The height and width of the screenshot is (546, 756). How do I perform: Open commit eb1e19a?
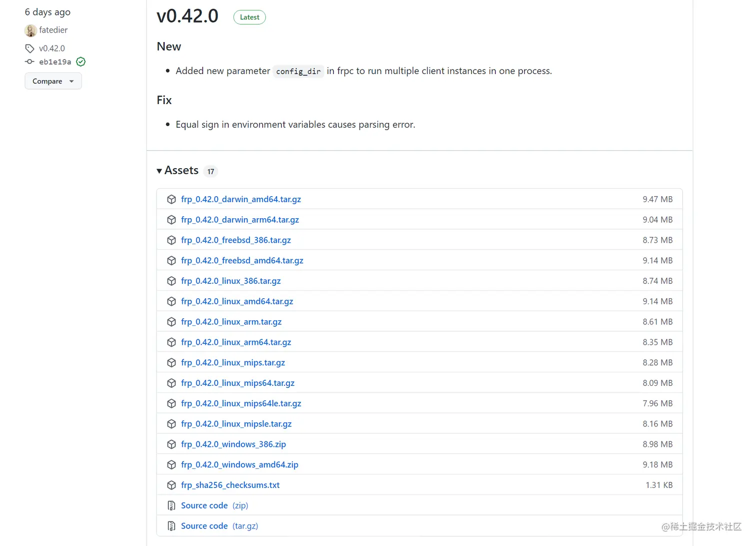tap(55, 62)
